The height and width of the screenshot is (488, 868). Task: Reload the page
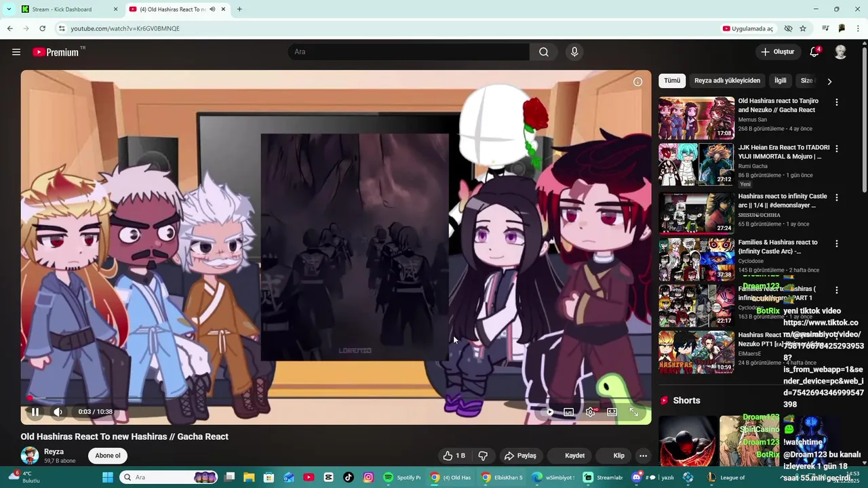(x=42, y=28)
